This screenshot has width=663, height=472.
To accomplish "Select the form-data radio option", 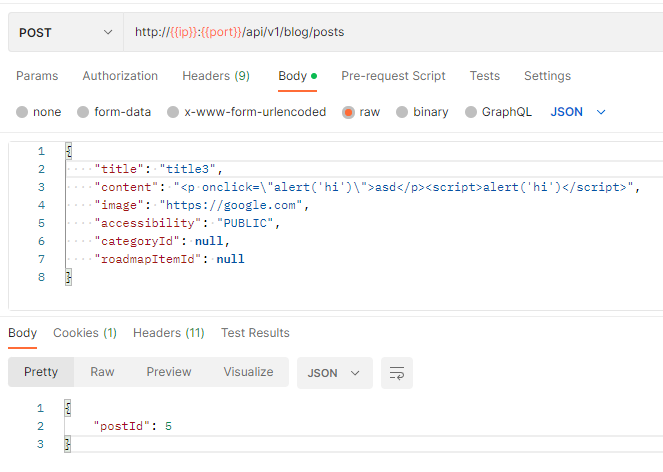I will (83, 112).
